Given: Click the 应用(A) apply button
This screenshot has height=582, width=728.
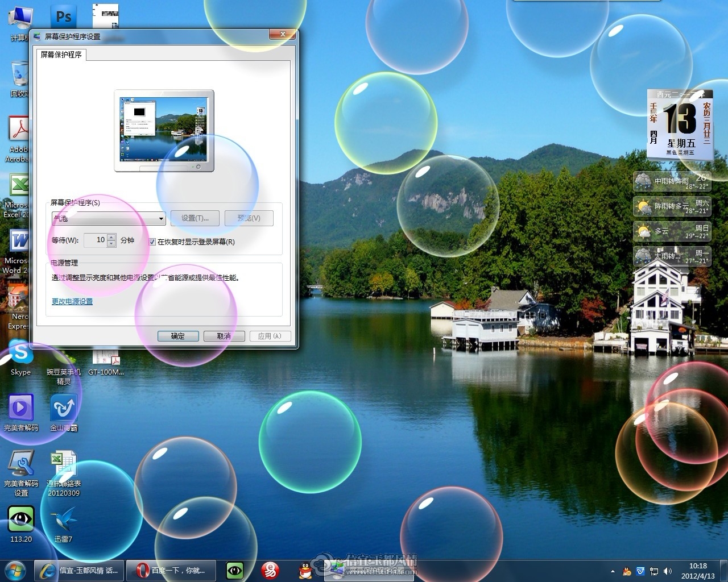Looking at the screenshot, I should [x=270, y=336].
